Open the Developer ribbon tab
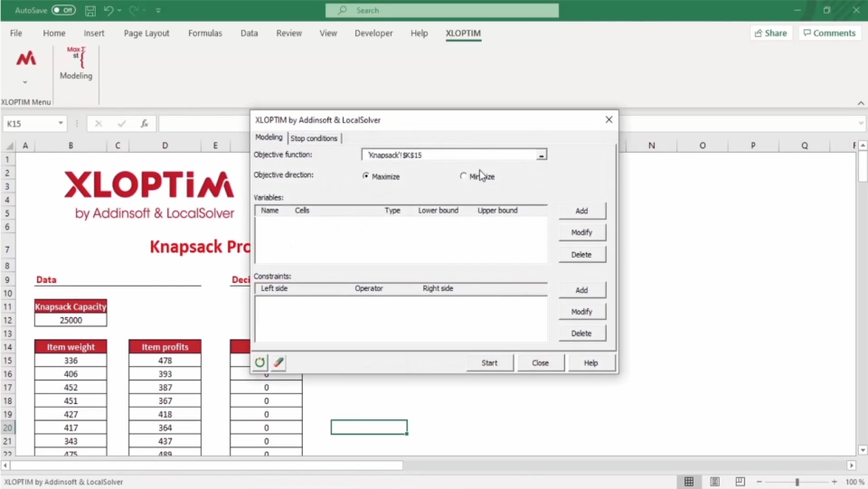Screen dimensions: 868x489 click(x=373, y=33)
